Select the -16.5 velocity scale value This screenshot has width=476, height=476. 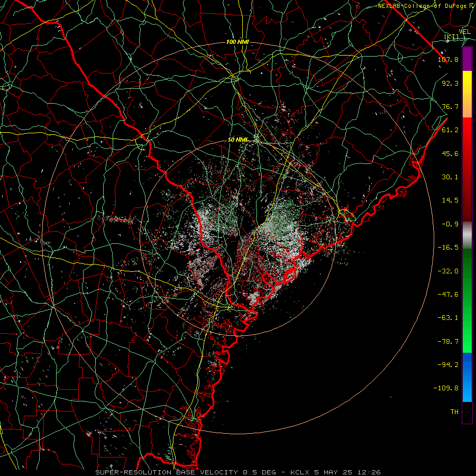point(448,248)
